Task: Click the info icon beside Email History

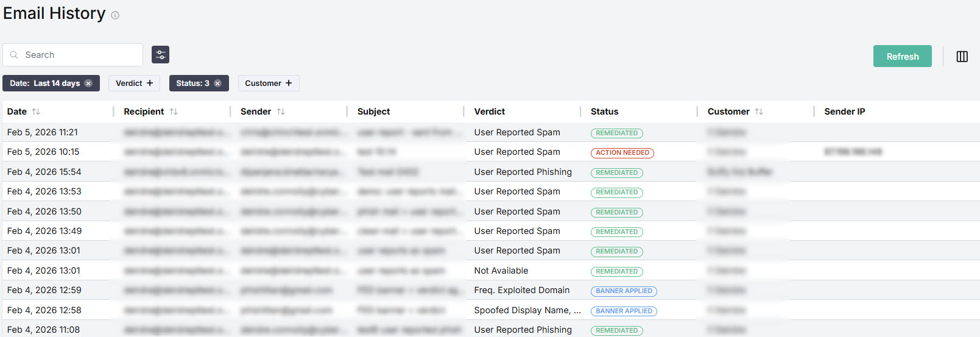Action: click(115, 16)
